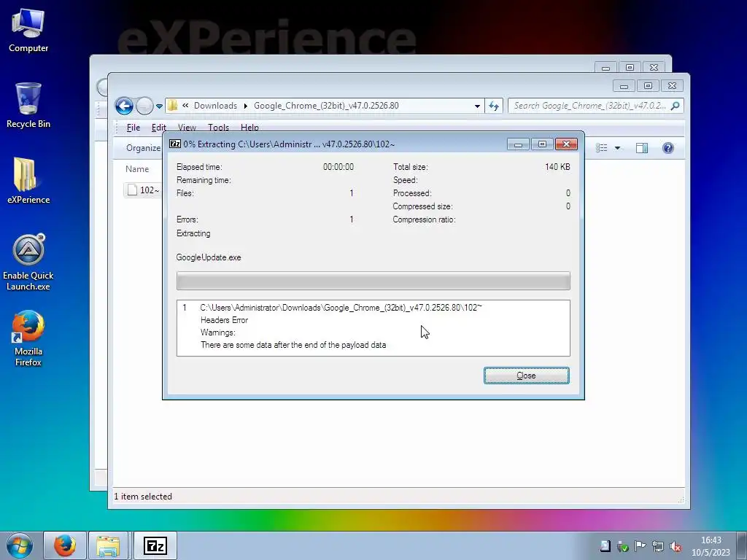747x560 pixels.
Task: Click the Show desktop strip
Action: (741, 545)
